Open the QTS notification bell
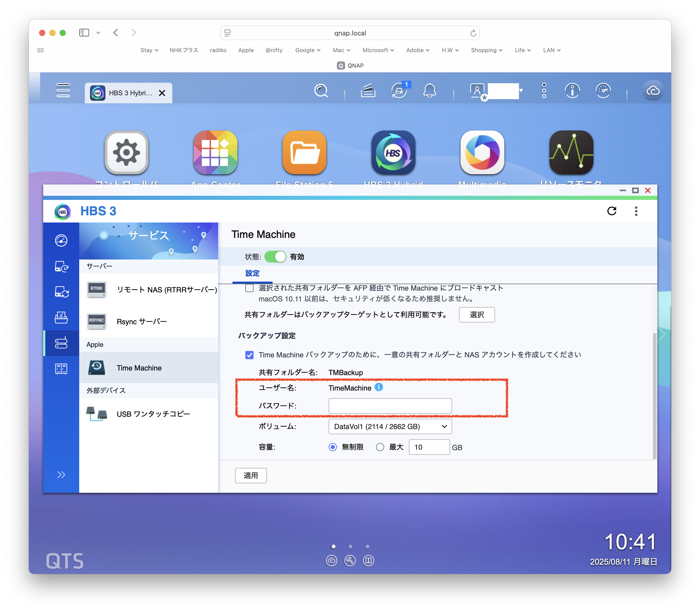The width and height of the screenshot is (700, 612). pyautogui.click(x=429, y=91)
